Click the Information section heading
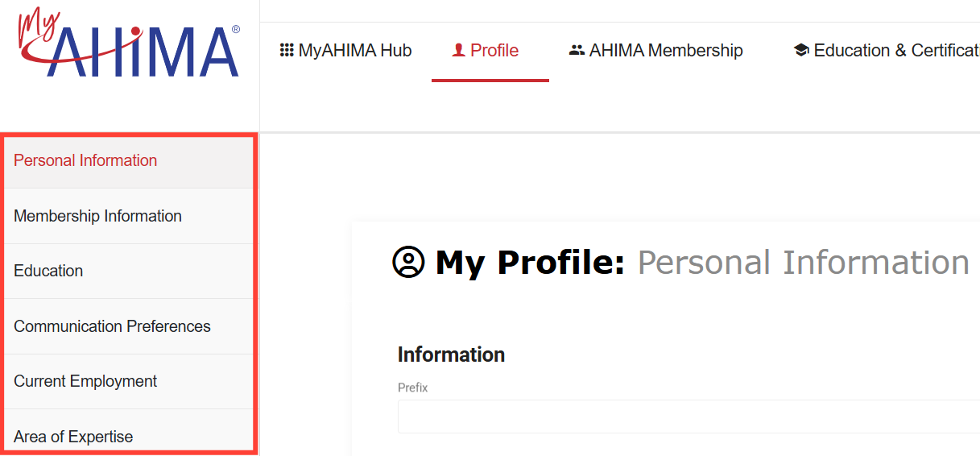Viewport: 980px width, 456px height. (x=451, y=354)
